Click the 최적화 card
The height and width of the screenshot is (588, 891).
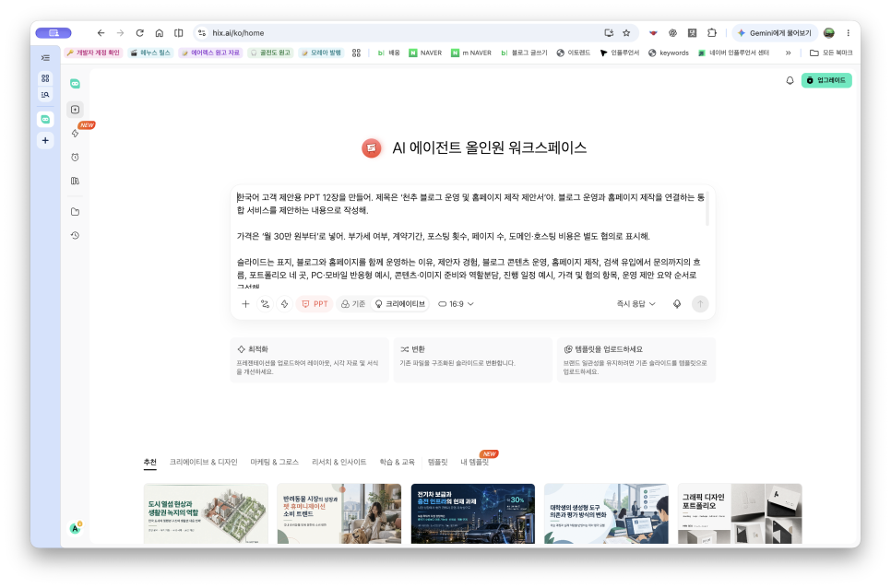[310, 359]
